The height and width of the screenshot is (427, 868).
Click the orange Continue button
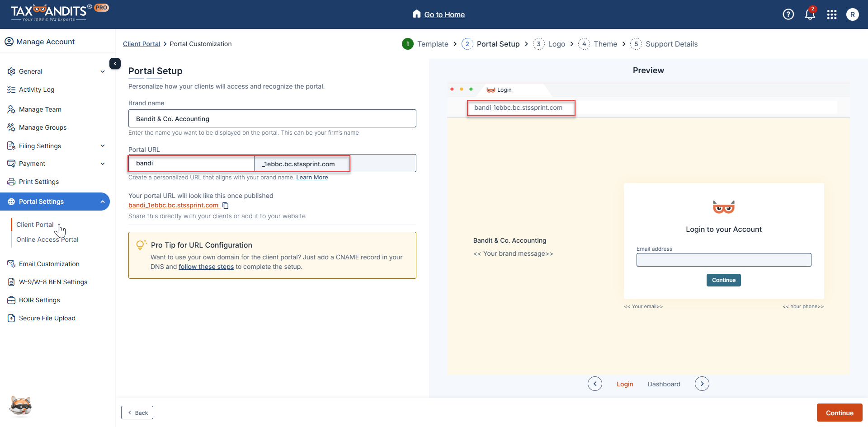coord(840,413)
